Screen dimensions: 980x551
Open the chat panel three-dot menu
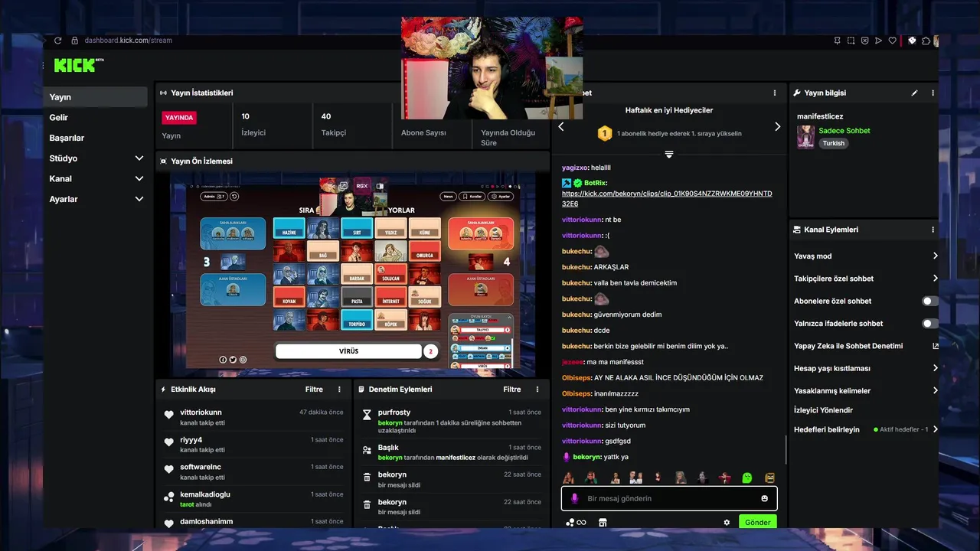tap(775, 93)
